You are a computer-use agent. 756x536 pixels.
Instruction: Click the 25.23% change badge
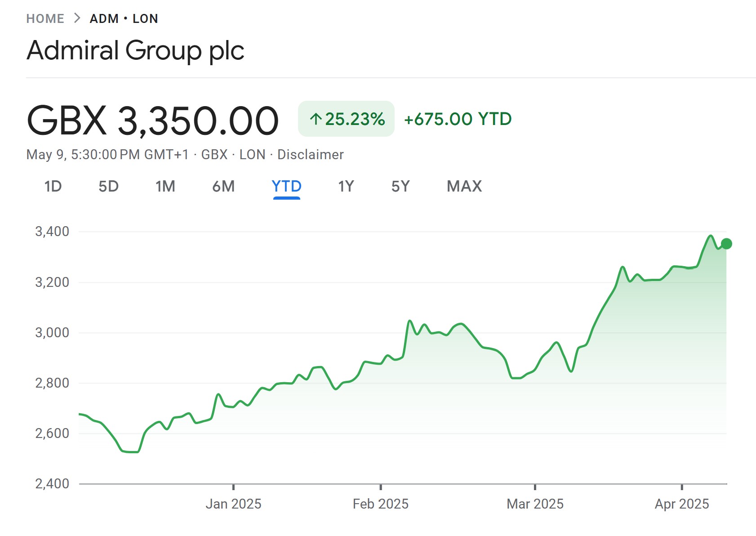pyautogui.click(x=346, y=119)
